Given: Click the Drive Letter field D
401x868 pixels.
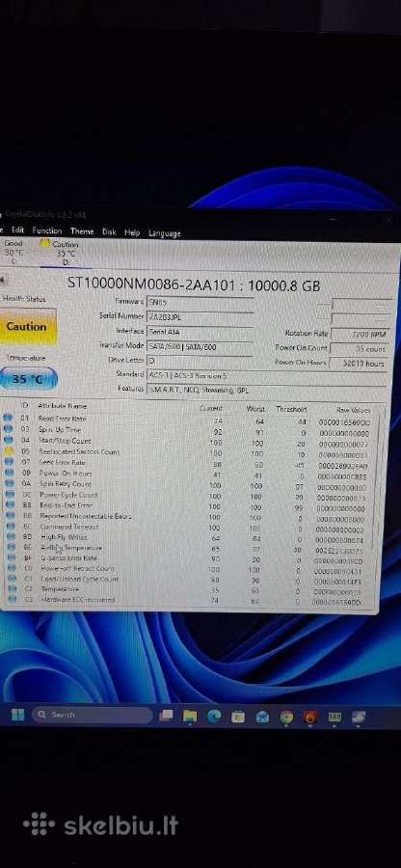Looking at the screenshot, I should [200, 360].
